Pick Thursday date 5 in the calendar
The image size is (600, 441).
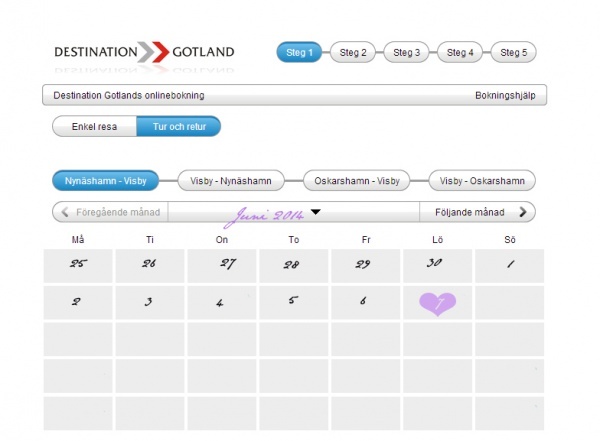coord(294,303)
